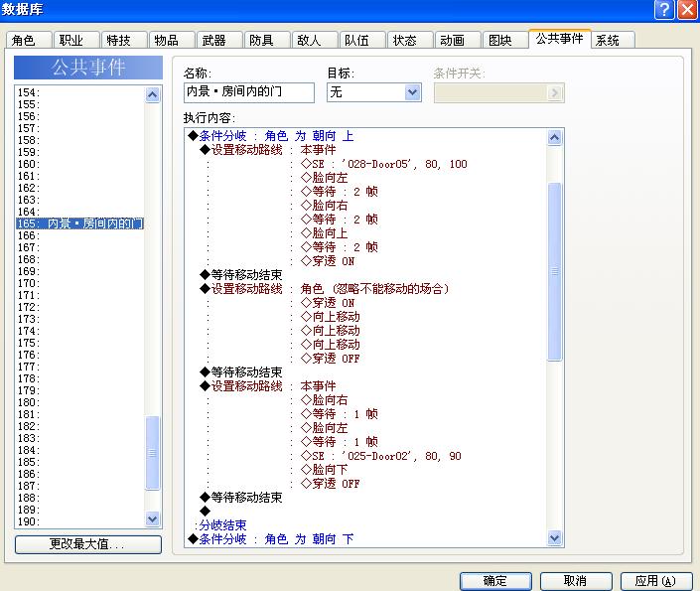Click the 执行内容 scroll down arrow
Image resolution: width=700 pixels, height=591 pixels.
coord(554,537)
